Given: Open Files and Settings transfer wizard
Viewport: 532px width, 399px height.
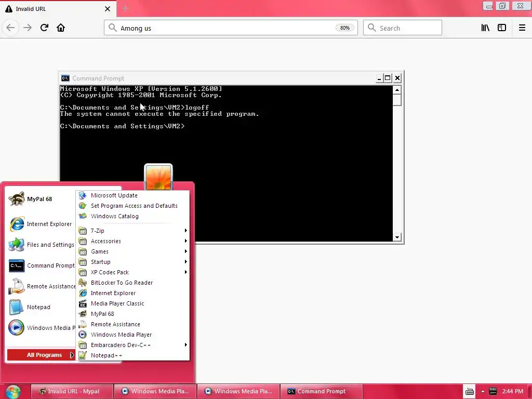Looking at the screenshot, I should click(x=41, y=245).
